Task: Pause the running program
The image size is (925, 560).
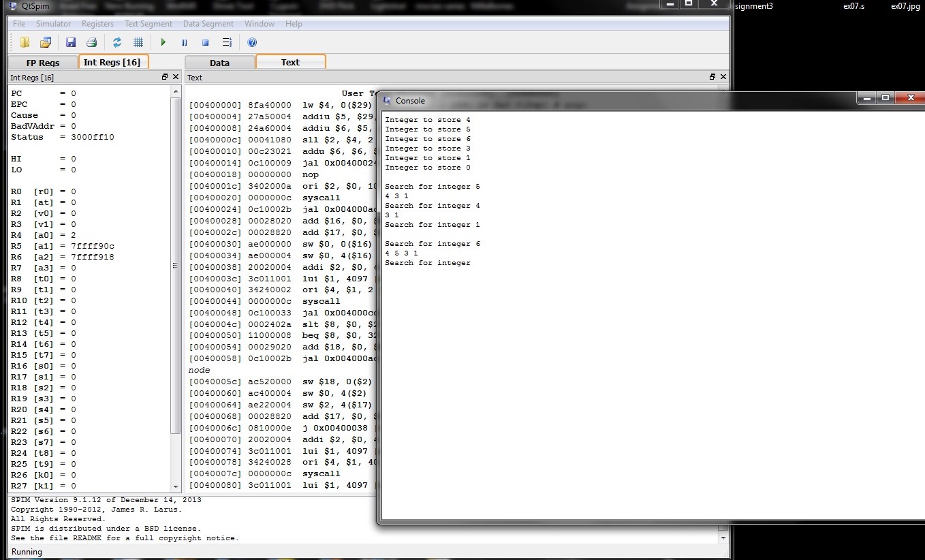Action: [x=184, y=42]
